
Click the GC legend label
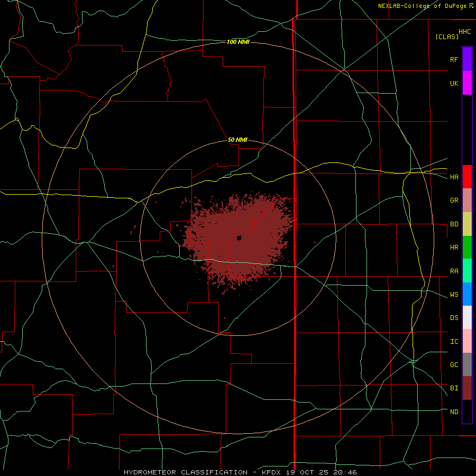pyautogui.click(x=454, y=365)
